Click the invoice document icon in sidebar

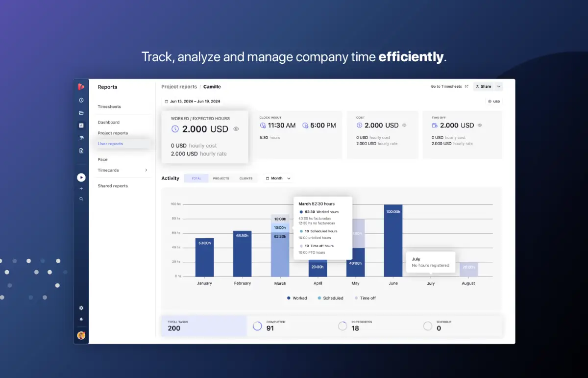point(81,151)
